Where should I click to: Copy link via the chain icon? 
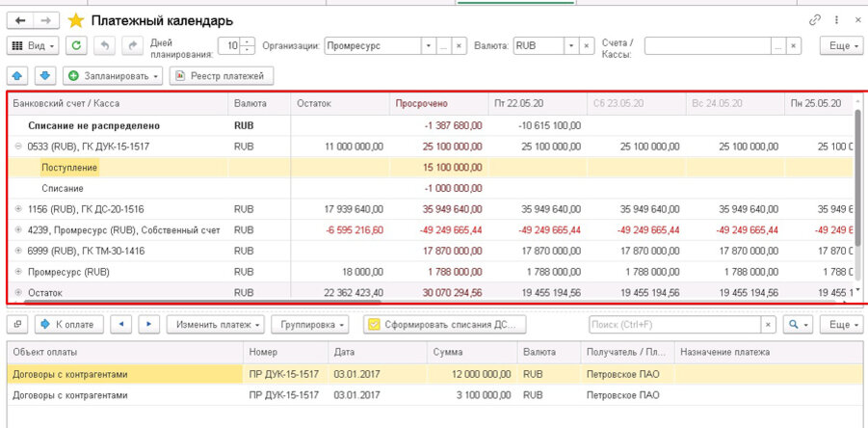click(x=815, y=20)
